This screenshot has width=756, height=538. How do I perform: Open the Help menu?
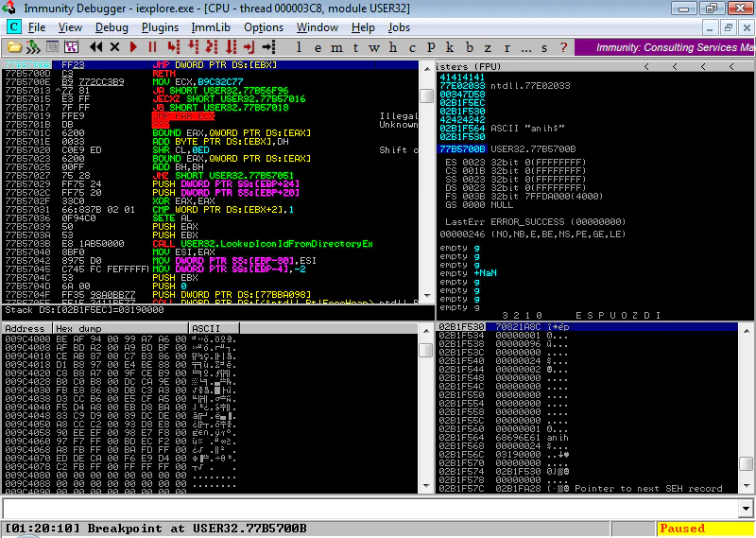(x=363, y=27)
